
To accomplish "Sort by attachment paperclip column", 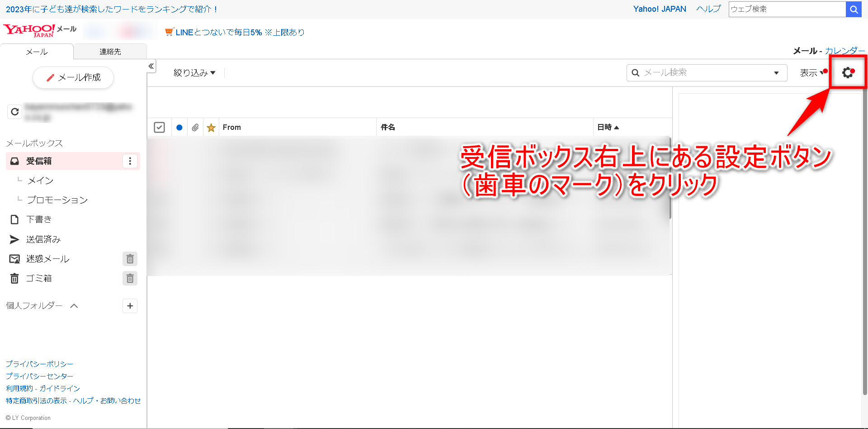I will (x=195, y=128).
